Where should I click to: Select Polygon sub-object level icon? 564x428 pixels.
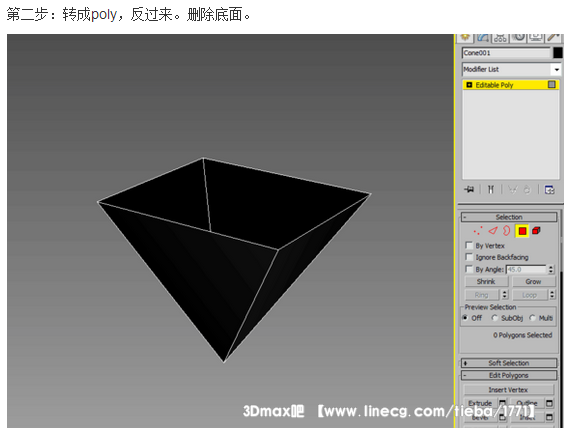[522, 231]
